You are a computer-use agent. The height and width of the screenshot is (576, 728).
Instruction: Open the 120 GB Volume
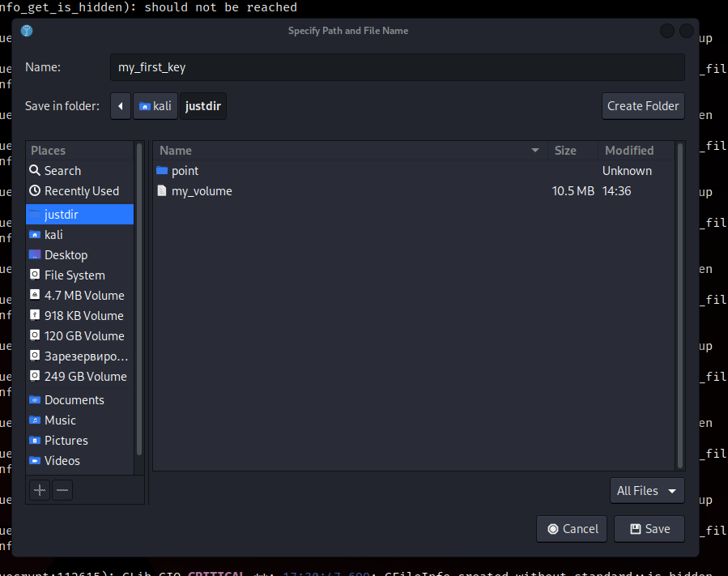pyautogui.click(x=79, y=336)
